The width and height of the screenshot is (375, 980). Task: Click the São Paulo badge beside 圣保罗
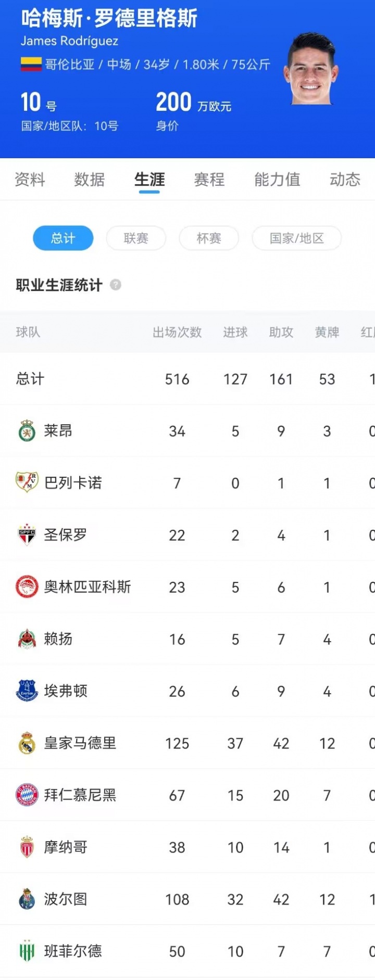[x=27, y=534]
